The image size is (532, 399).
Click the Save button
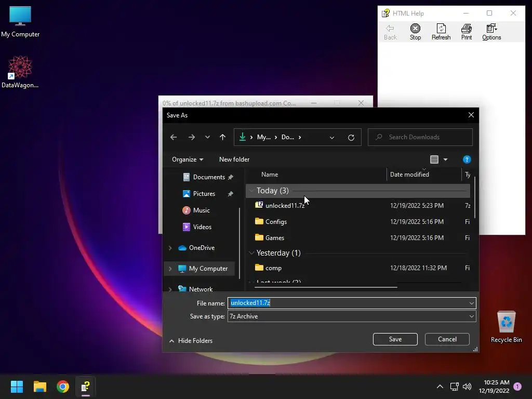(395, 339)
